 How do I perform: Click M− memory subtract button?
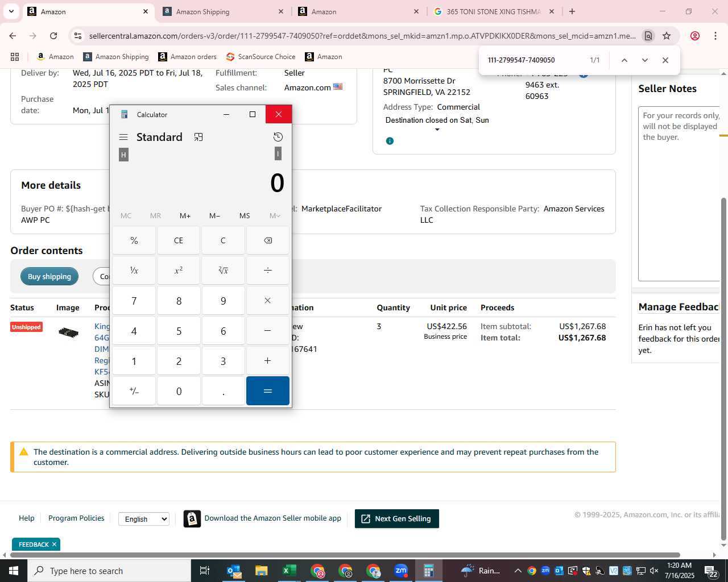(214, 216)
